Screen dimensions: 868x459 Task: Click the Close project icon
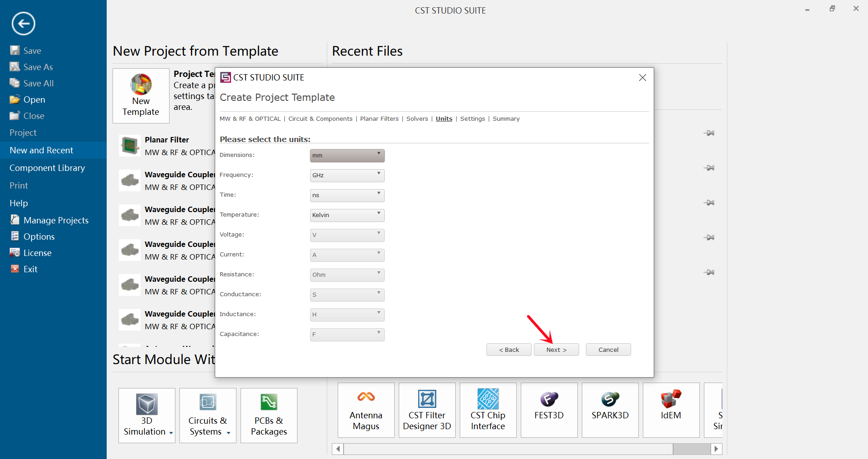(x=15, y=115)
